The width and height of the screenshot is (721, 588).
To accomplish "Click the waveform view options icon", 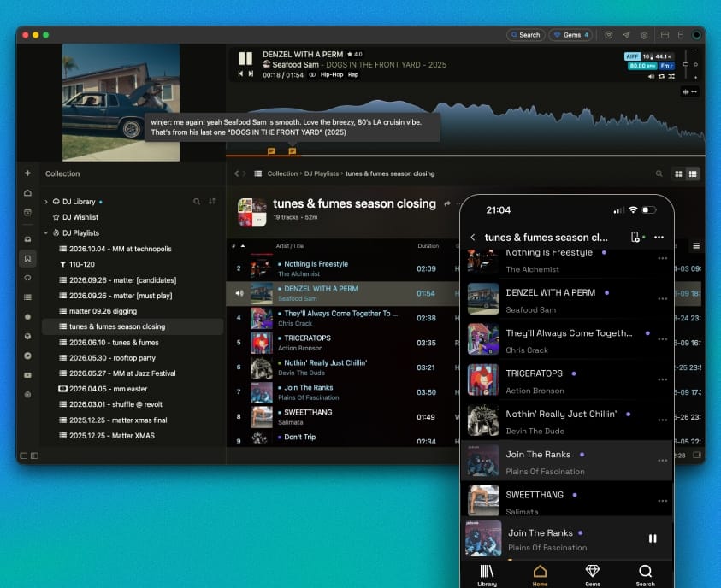I will coord(689,92).
